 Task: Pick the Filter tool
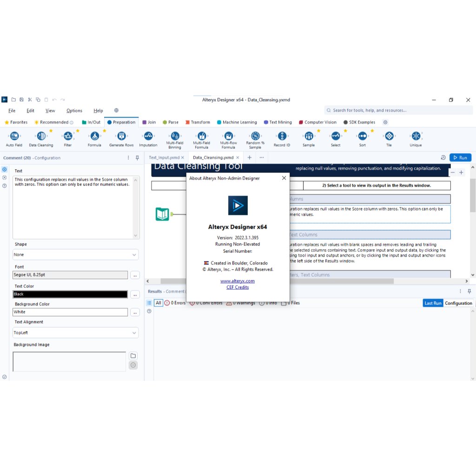68,139
